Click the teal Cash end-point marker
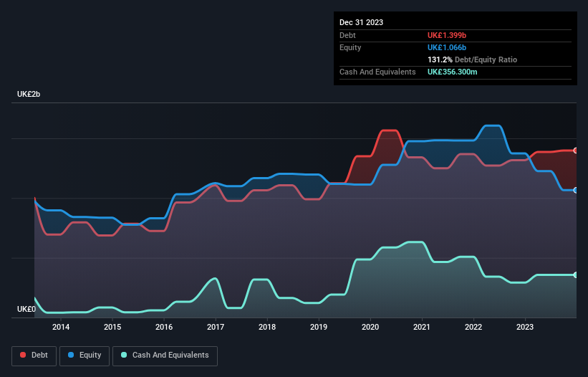 (576, 275)
